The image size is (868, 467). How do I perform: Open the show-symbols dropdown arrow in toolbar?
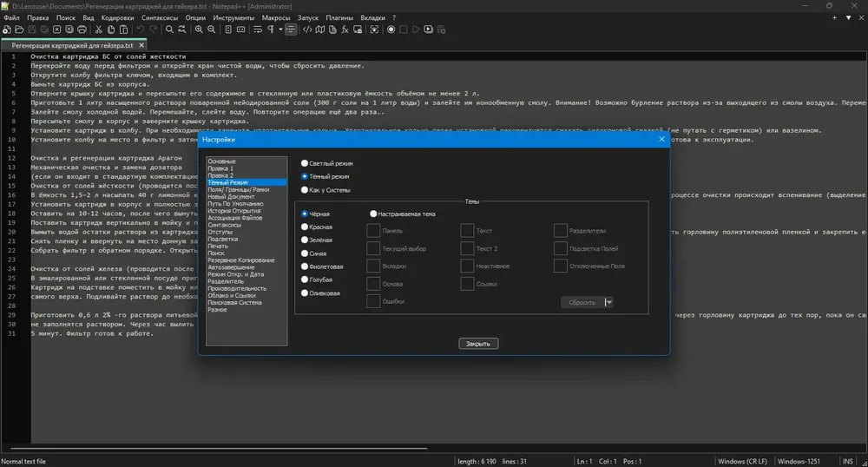[x=280, y=30]
